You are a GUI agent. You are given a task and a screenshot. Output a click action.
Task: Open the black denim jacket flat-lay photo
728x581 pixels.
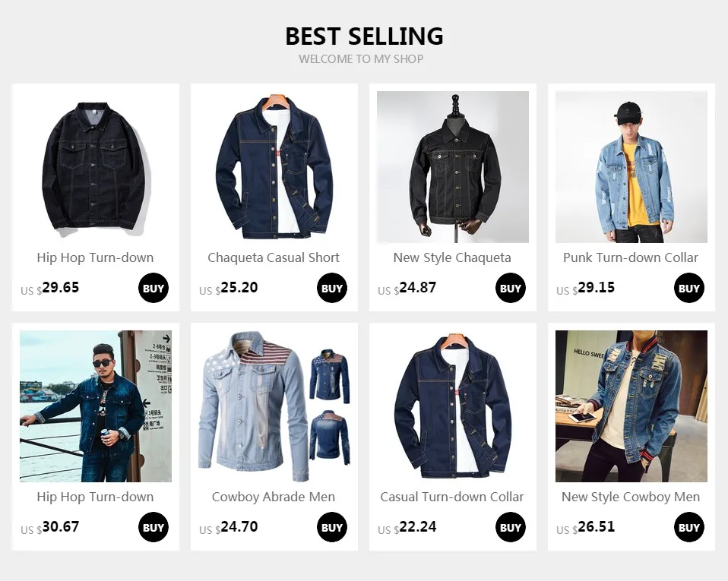point(96,167)
